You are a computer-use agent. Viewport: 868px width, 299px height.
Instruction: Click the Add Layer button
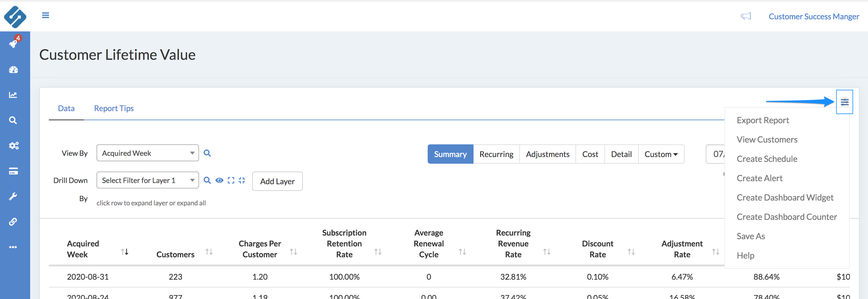277,181
